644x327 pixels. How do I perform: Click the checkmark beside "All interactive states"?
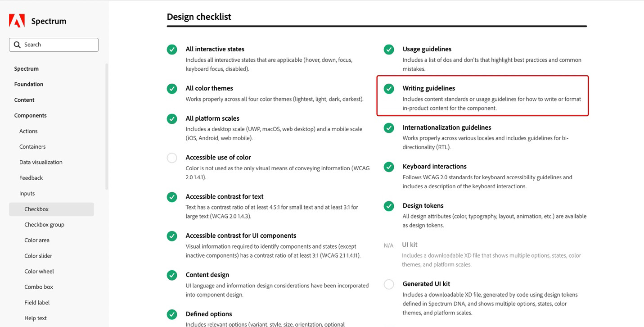click(172, 50)
